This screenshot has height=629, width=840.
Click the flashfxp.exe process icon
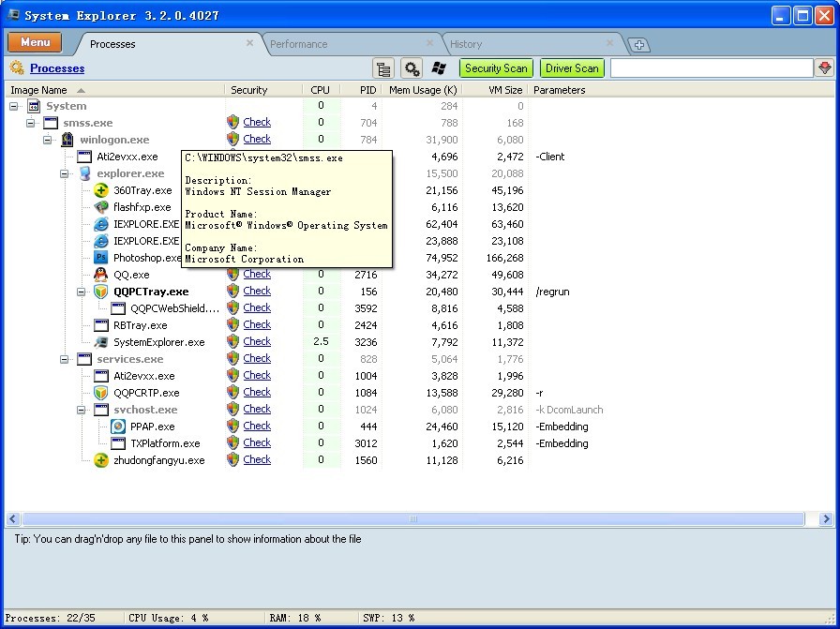click(x=101, y=207)
